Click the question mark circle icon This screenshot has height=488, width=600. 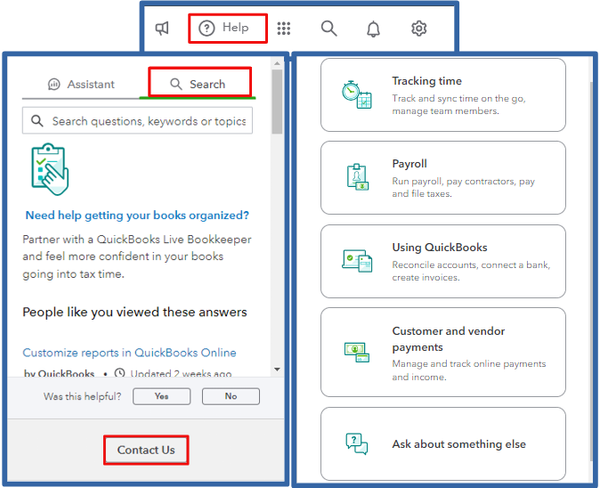tap(207, 28)
